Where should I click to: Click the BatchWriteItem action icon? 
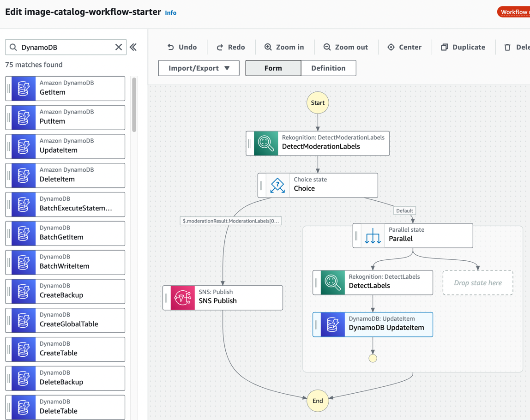[24, 263]
